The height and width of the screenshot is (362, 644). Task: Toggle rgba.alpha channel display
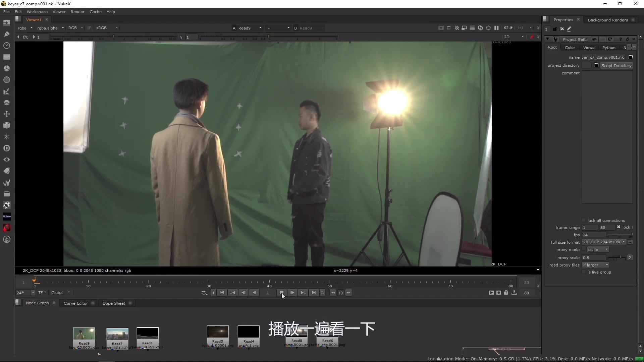[x=47, y=27]
